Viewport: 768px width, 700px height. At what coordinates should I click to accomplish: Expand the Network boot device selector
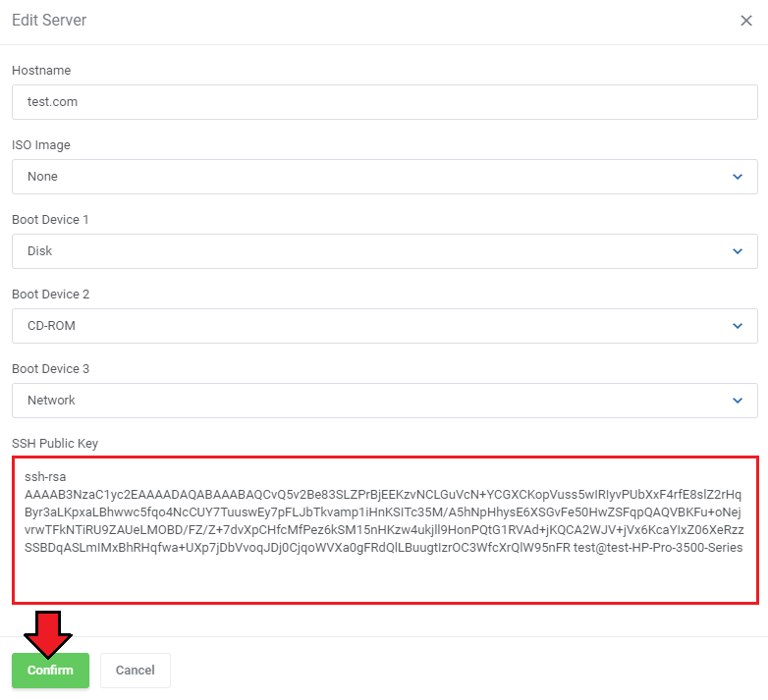[x=384, y=401]
